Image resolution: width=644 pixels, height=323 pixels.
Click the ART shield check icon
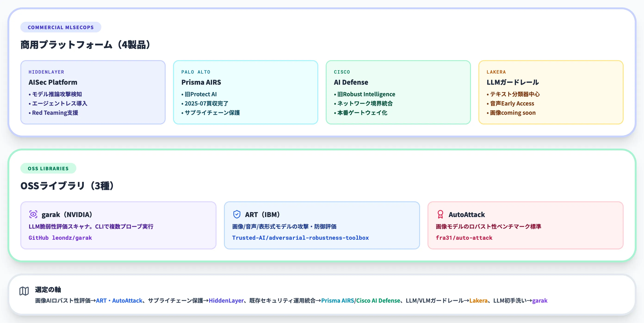coord(237,214)
